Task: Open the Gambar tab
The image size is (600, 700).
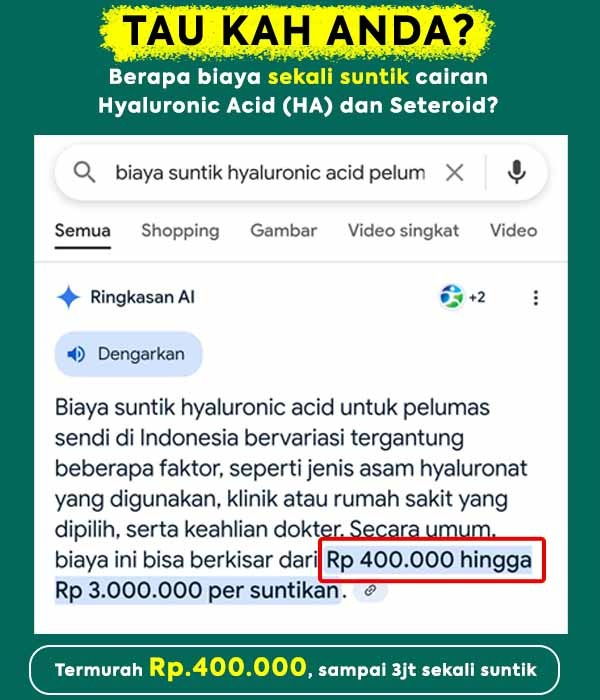Action: 283,231
